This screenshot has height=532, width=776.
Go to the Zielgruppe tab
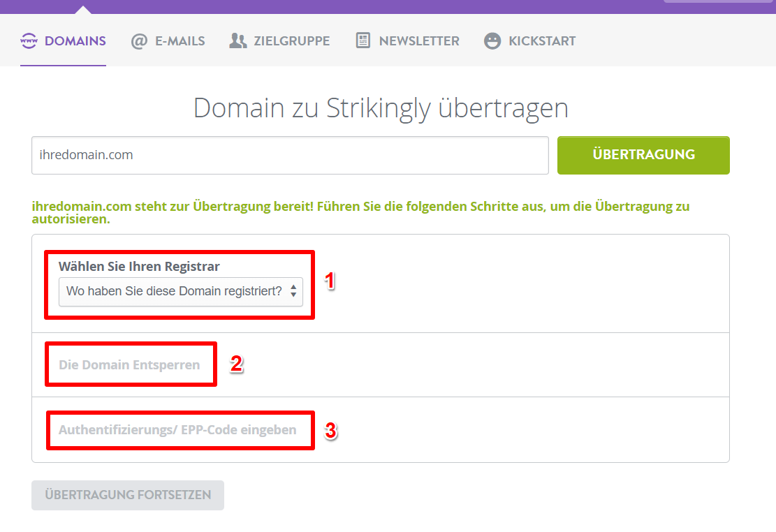(279, 40)
